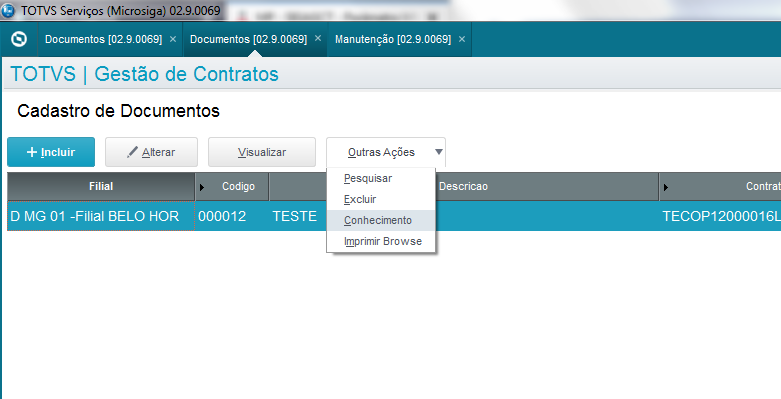
Task: Close the first Documentos tab
Action: (173, 39)
